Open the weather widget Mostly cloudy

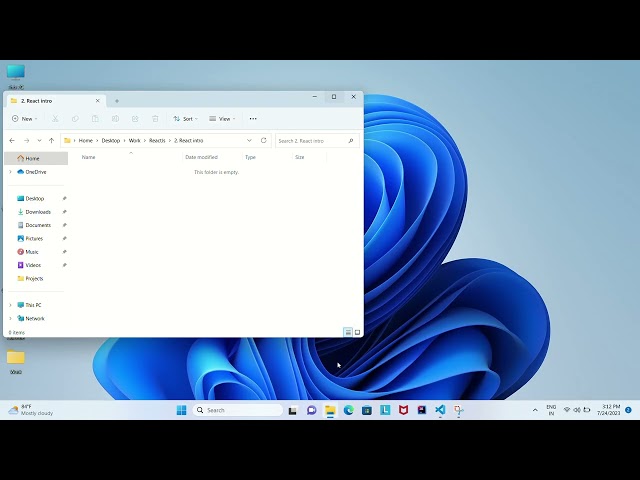coord(31,410)
